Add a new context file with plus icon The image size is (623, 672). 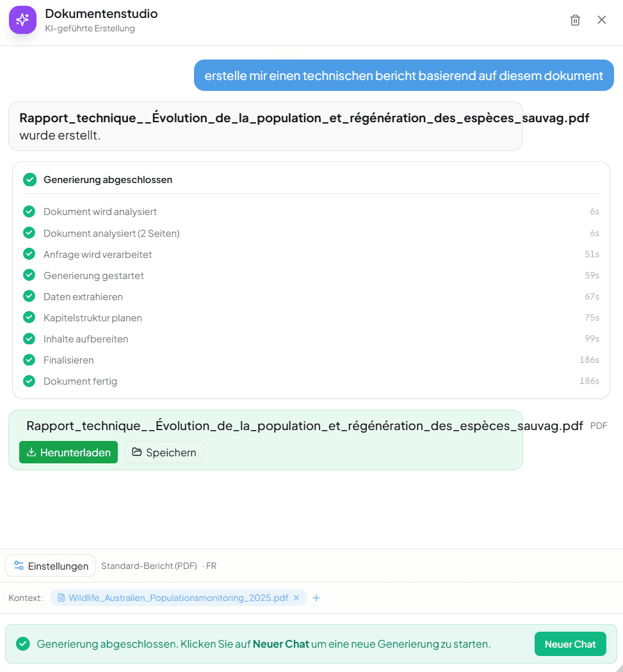pyautogui.click(x=316, y=598)
